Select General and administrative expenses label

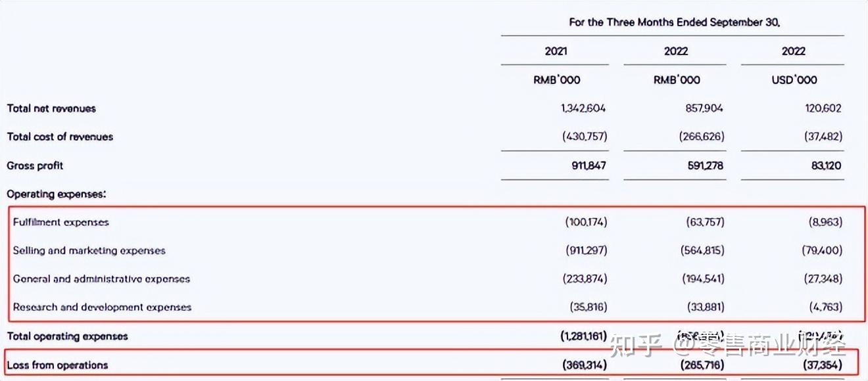pyautogui.click(x=101, y=279)
